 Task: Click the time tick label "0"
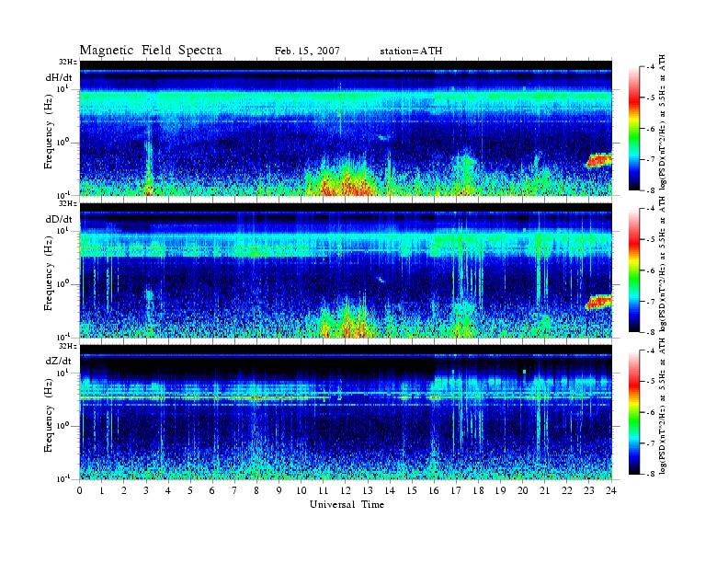point(80,490)
